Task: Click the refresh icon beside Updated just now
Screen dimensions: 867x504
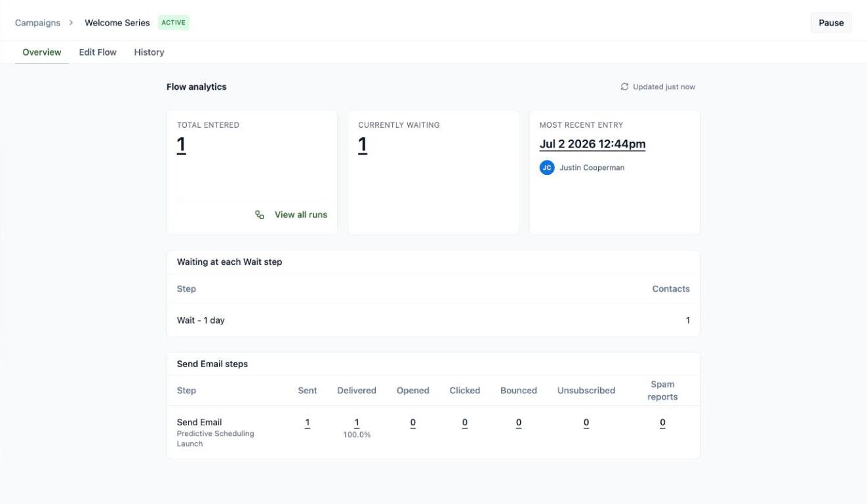Action: (x=624, y=87)
